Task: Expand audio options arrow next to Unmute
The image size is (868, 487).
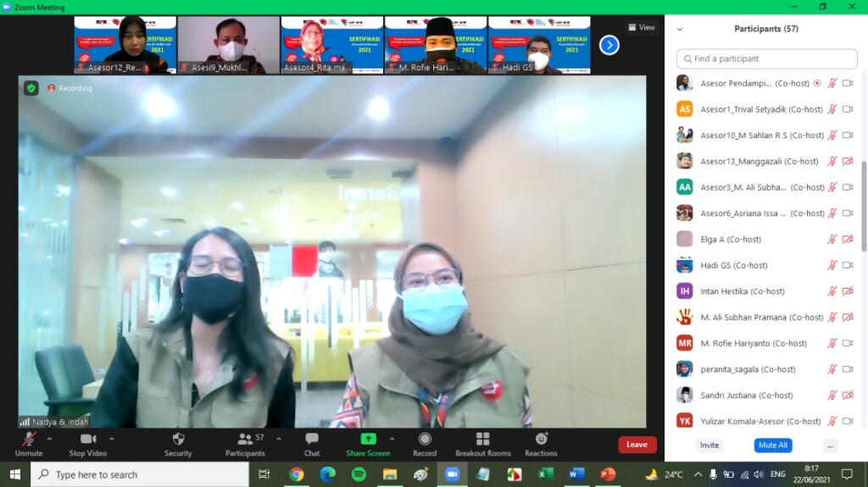Action: coord(49,439)
